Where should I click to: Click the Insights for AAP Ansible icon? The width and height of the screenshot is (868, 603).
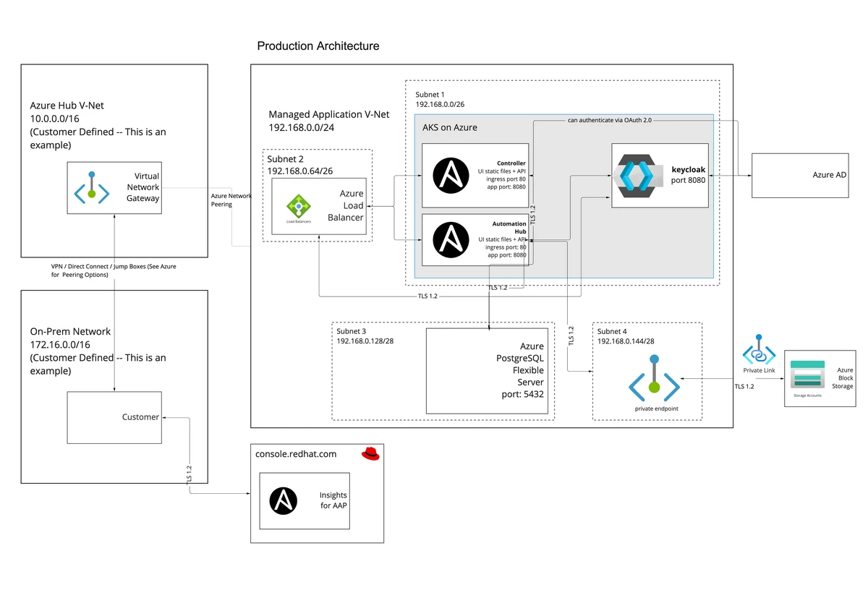[284, 500]
